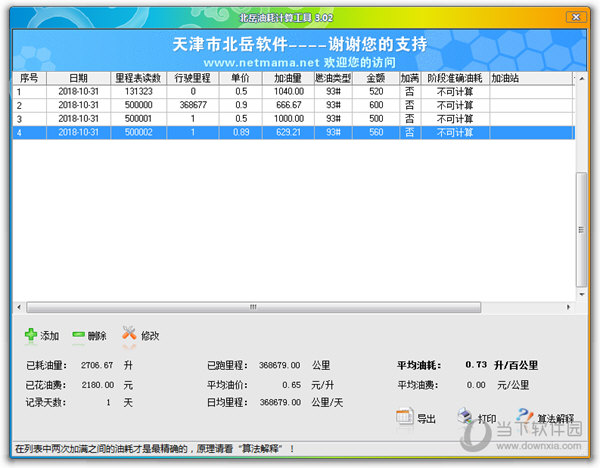Click the green minus Delete icon
This screenshot has width=600, height=468.
point(78,335)
